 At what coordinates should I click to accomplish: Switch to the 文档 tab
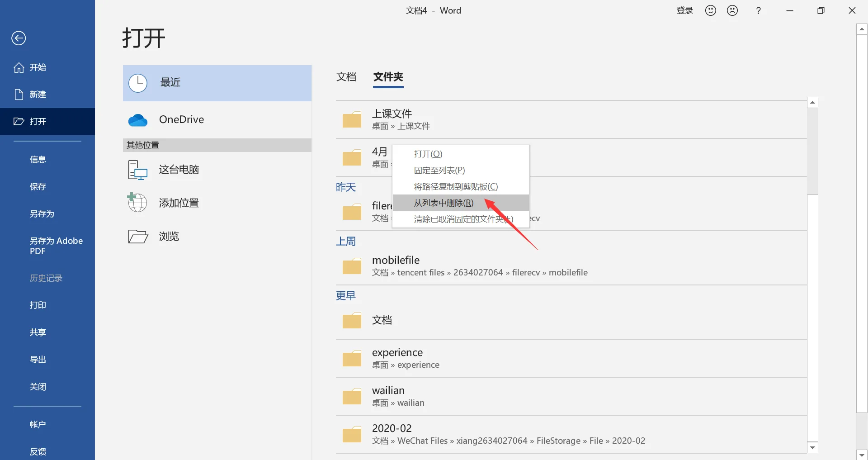pos(346,77)
